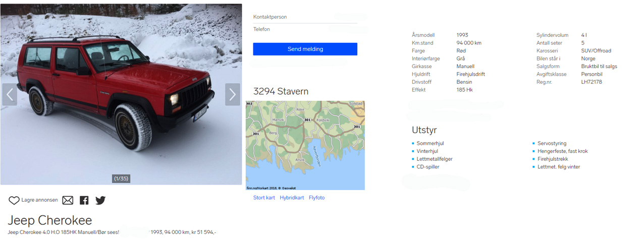
Task: Share the ad on Facebook
Action: pos(84,200)
